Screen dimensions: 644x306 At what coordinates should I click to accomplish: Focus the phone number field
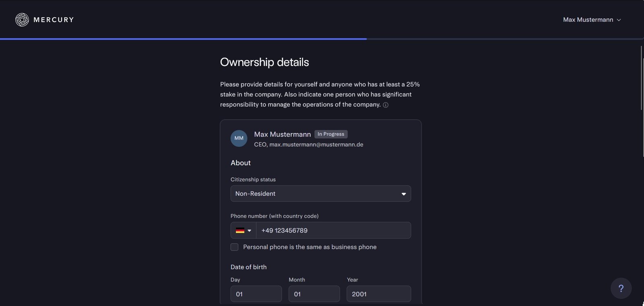[x=333, y=230]
